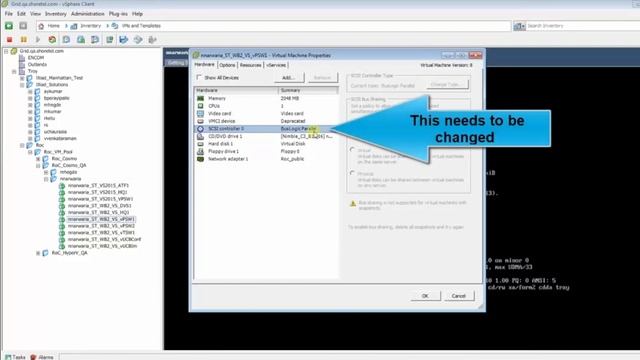The height and width of the screenshot is (360, 640).
Task: Click the VMs and Templates breadcrumb
Action: click(141, 26)
